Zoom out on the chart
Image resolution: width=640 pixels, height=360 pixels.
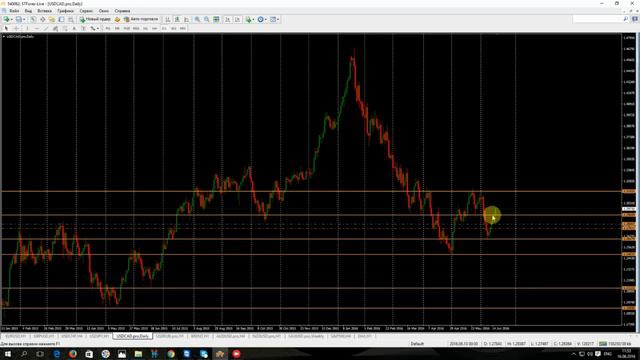[x=207, y=19]
